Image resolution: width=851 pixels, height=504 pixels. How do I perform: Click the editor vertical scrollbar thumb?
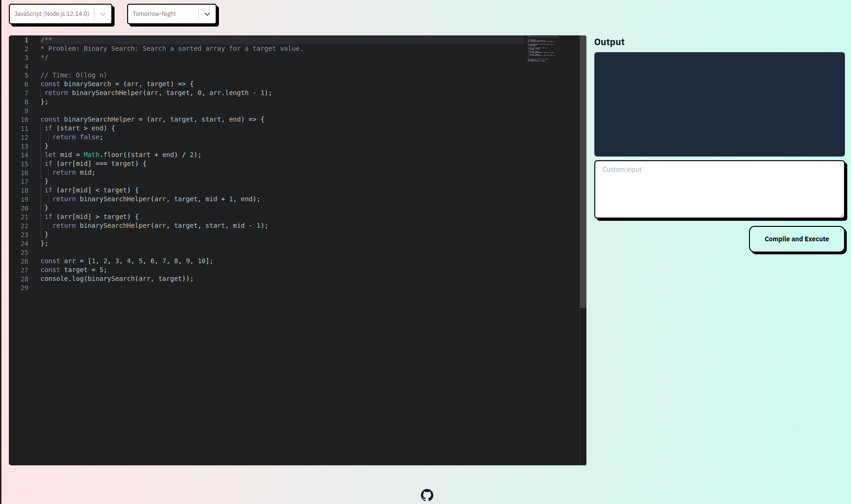coord(583,171)
